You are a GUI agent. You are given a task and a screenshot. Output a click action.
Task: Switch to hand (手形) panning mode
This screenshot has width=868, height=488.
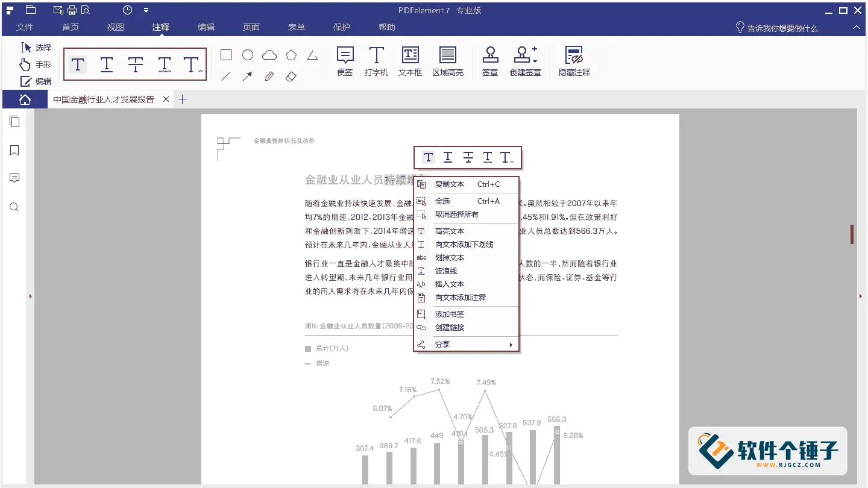click(x=36, y=64)
